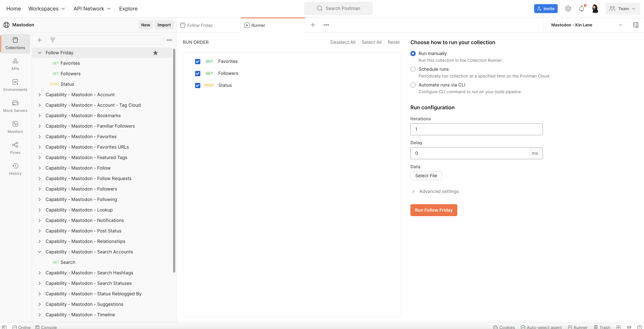
Task: Open the notifications bell
Action: pos(582,8)
